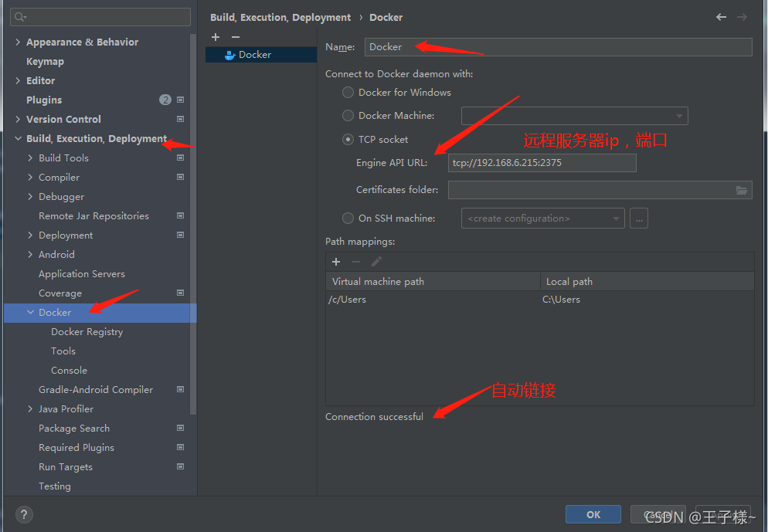Expand the Android node
The image size is (768, 532).
pos(30,255)
